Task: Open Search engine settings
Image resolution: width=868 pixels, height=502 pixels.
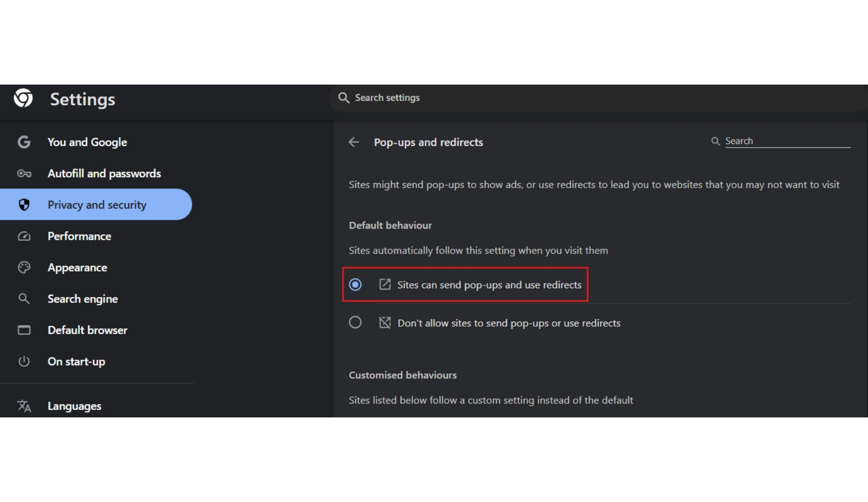Action: pos(97,298)
